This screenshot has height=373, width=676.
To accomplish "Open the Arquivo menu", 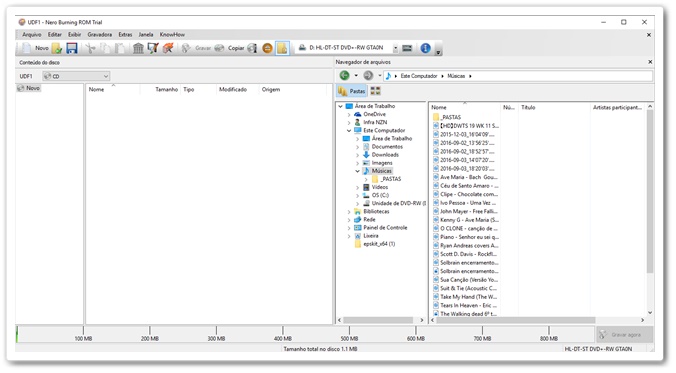I will (x=31, y=34).
